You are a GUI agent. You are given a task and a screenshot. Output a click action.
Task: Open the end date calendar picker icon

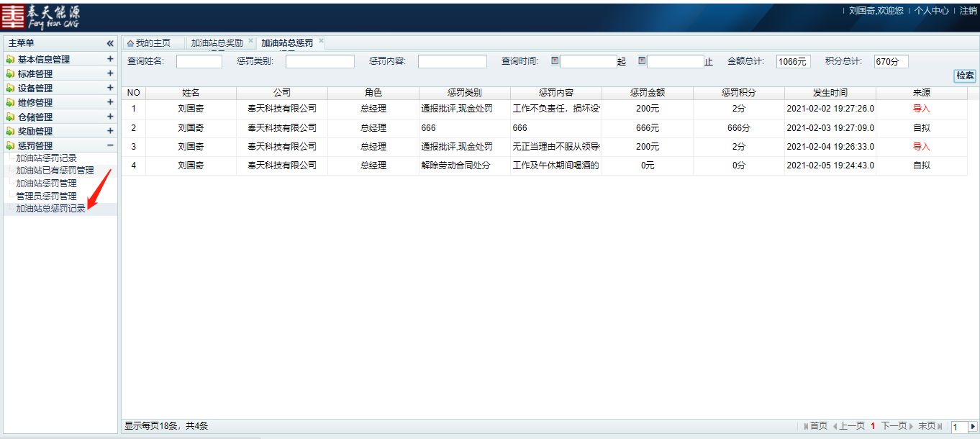642,61
